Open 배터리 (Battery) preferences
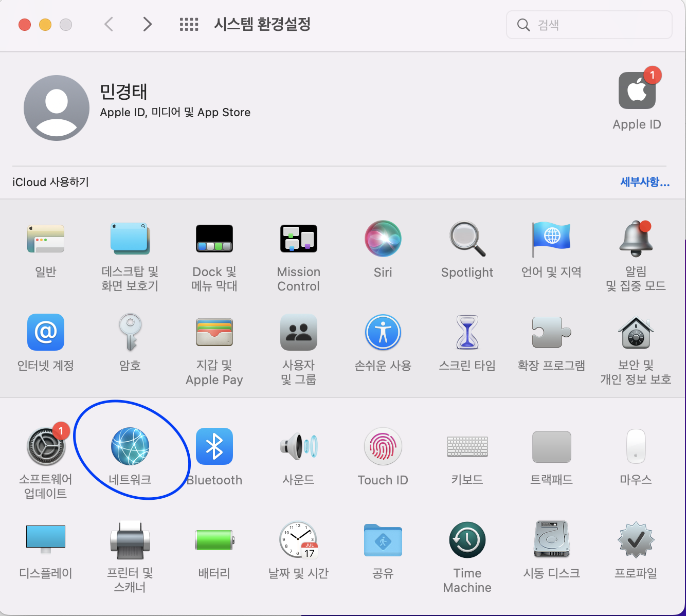 pos(214,540)
